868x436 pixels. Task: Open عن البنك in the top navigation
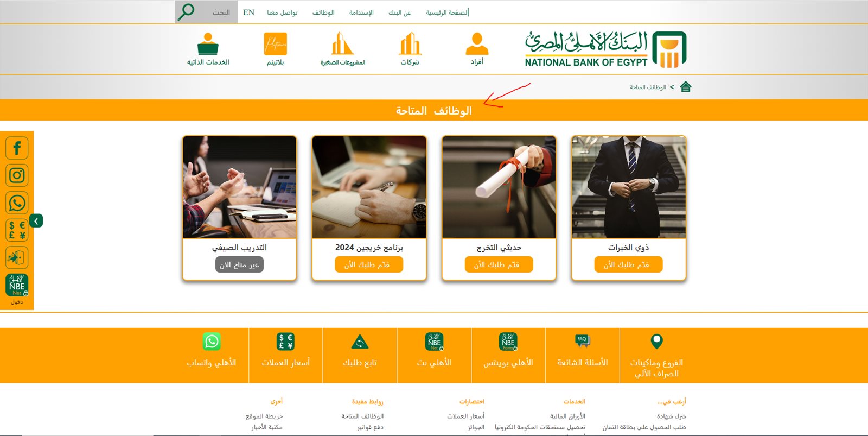click(400, 12)
